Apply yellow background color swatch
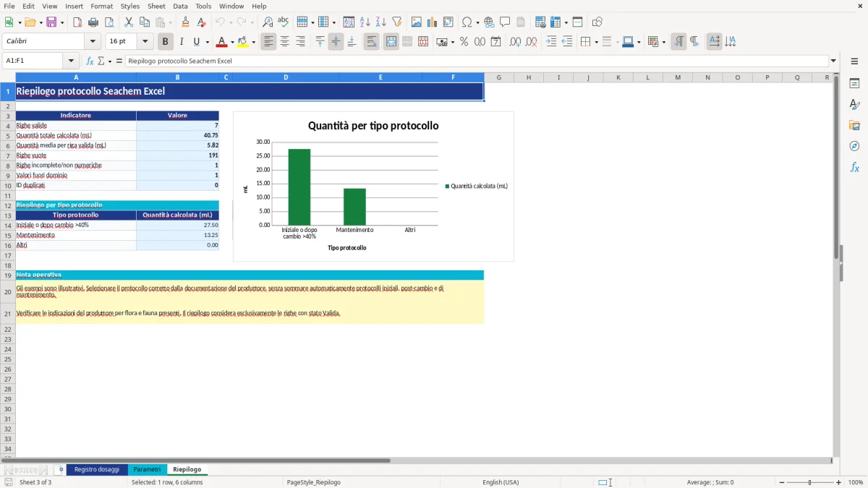This screenshot has width=868, height=488. click(243, 42)
